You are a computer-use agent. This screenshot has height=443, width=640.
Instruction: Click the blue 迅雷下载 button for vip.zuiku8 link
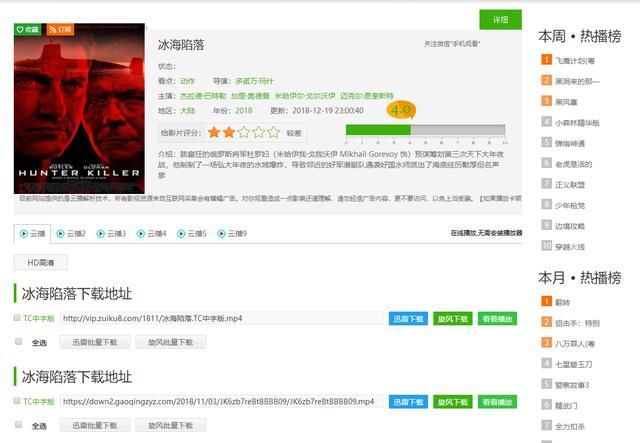[x=408, y=318]
